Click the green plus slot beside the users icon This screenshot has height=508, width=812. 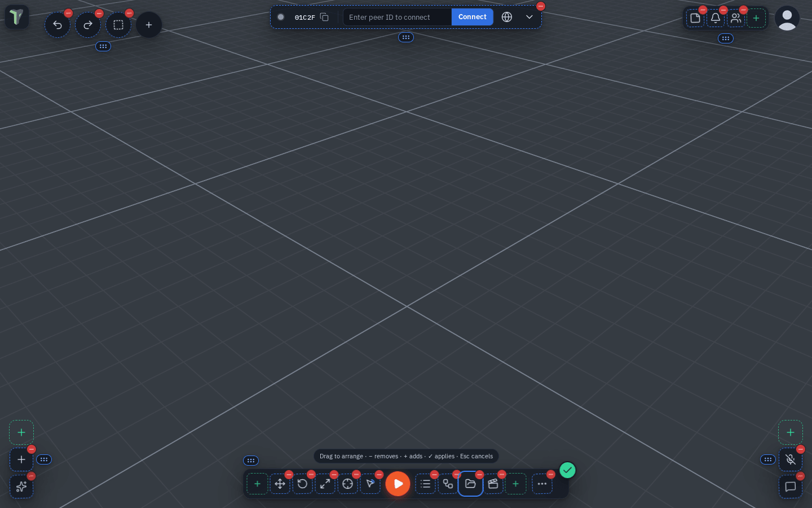(756, 18)
